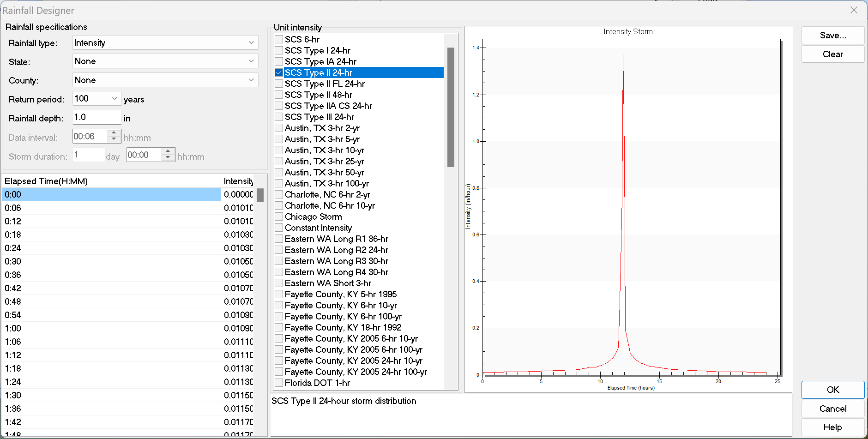Click the Storm duration time down arrow
This screenshot has width=868, height=439.
click(168, 157)
